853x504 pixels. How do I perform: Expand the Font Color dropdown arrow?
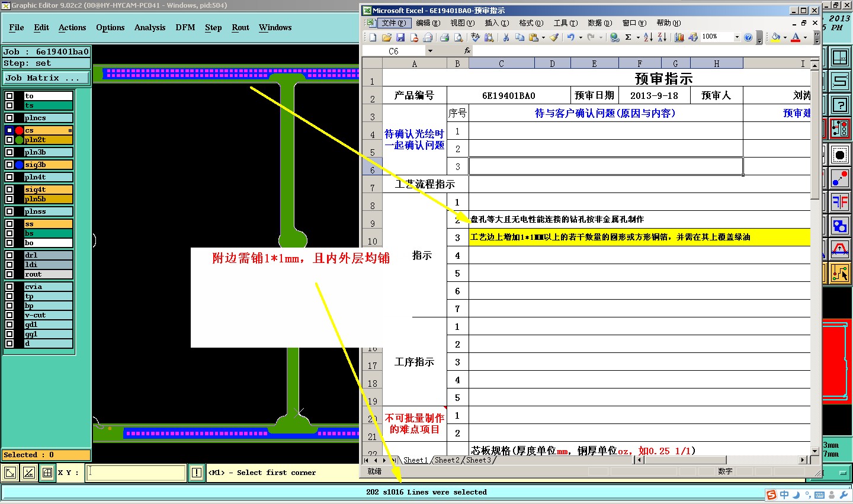coord(805,37)
